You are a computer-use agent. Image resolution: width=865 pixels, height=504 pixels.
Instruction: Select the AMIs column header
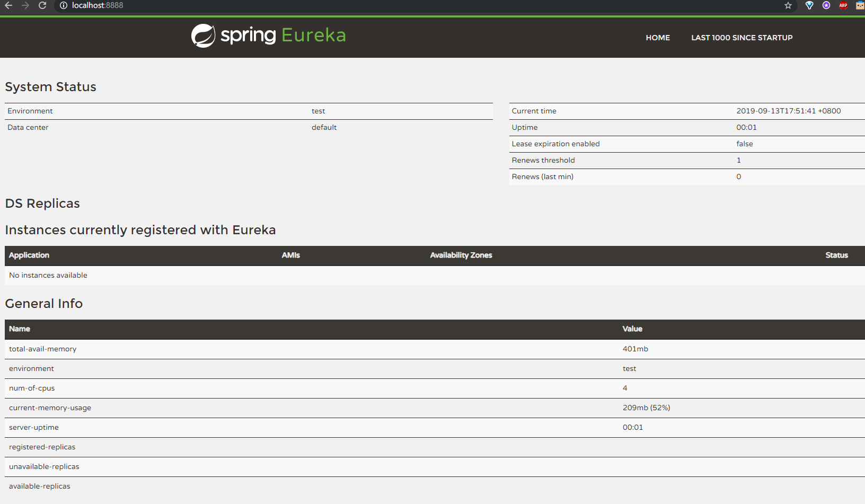[x=291, y=255]
